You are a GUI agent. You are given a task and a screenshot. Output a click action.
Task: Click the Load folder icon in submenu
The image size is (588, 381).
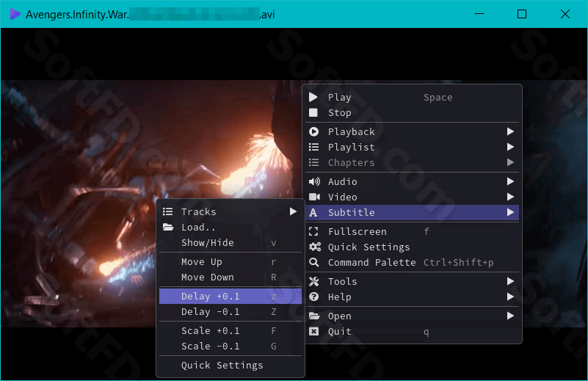tap(168, 227)
